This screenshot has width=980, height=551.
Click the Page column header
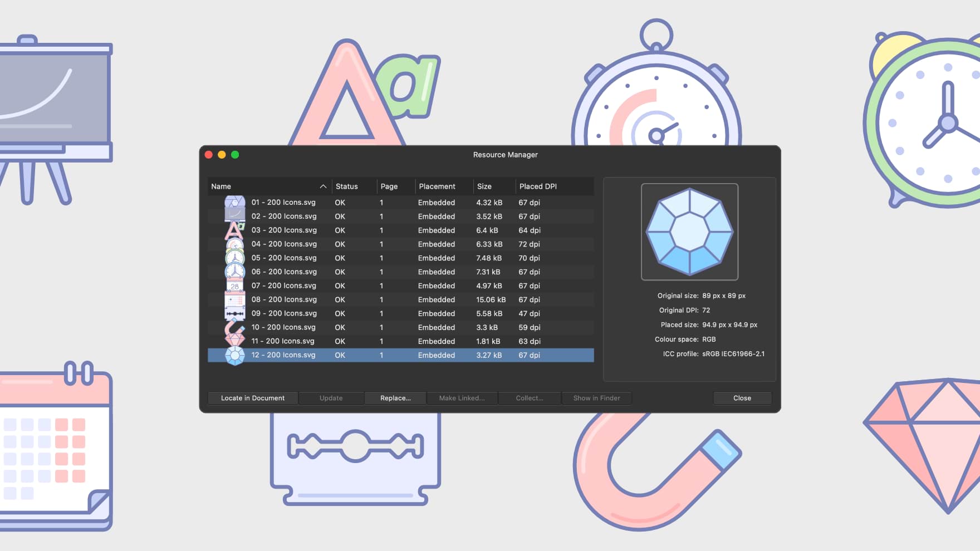point(396,186)
